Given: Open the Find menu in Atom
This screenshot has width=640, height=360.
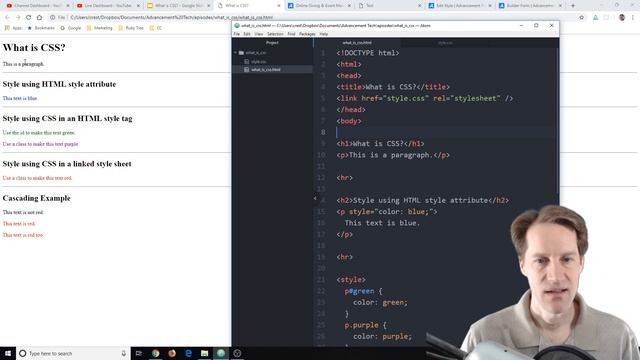Looking at the screenshot, I should 291,34.
